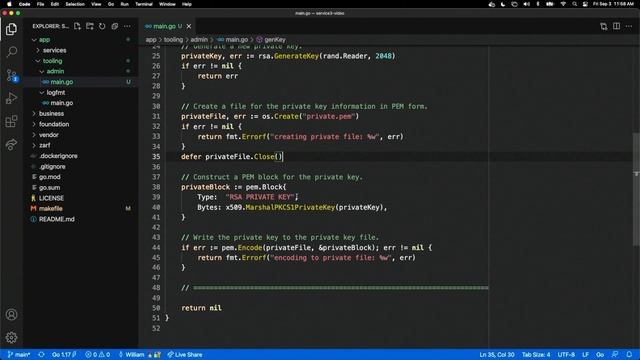
Task: Open macOS Spotlight search icon
Action: 574,4
